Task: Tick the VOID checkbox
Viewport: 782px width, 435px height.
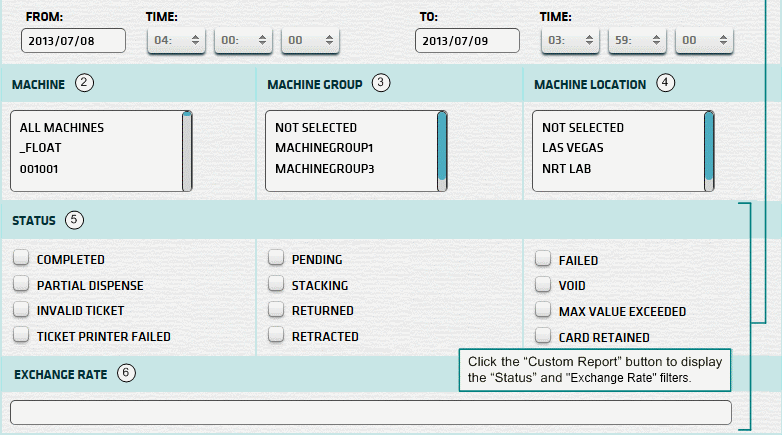Action: (543, 284)
